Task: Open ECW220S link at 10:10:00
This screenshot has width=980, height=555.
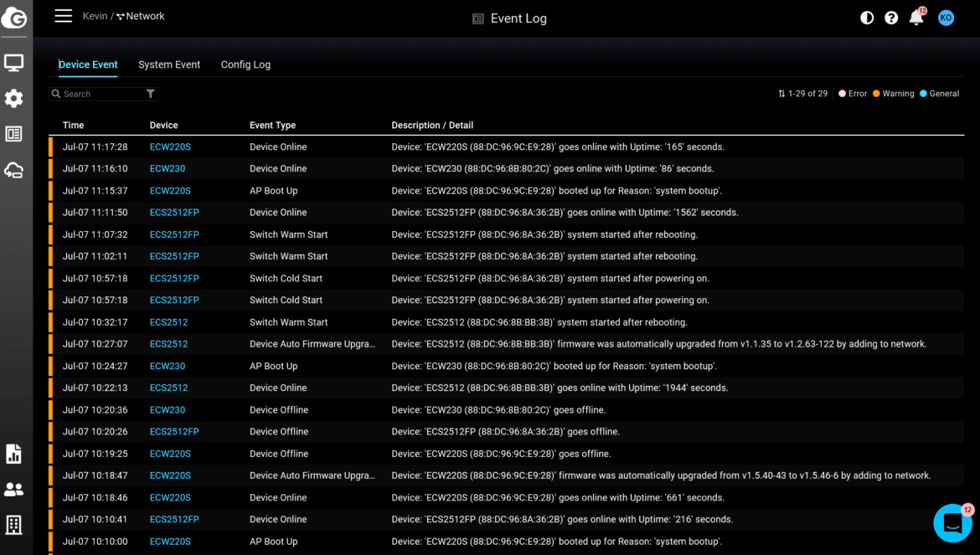Action: (x=170, y=542)
